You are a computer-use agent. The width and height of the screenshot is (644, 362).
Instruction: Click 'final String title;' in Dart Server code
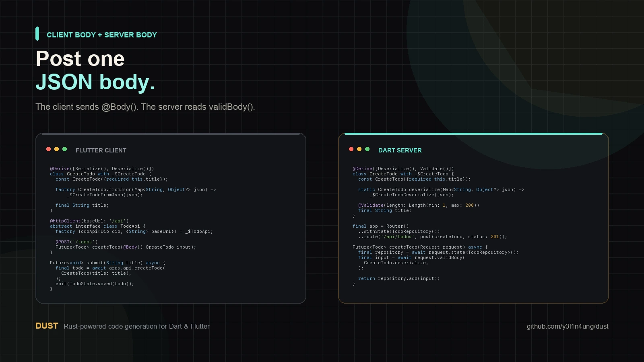(x=385, y=211)
